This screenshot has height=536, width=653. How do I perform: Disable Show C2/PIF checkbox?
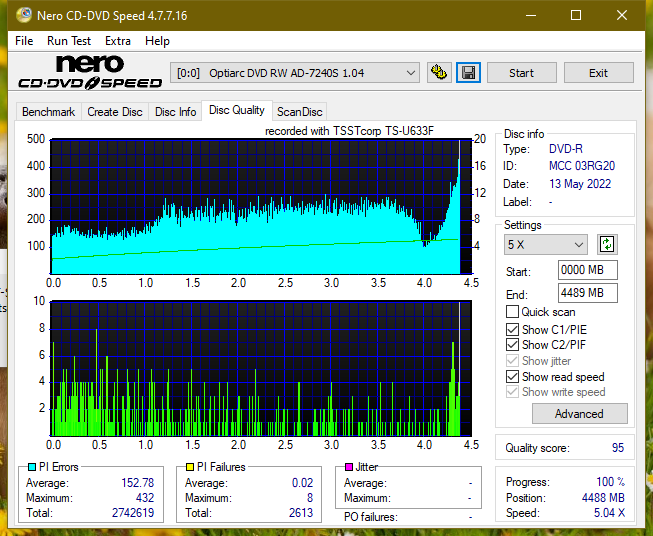(x=512, y=344)
